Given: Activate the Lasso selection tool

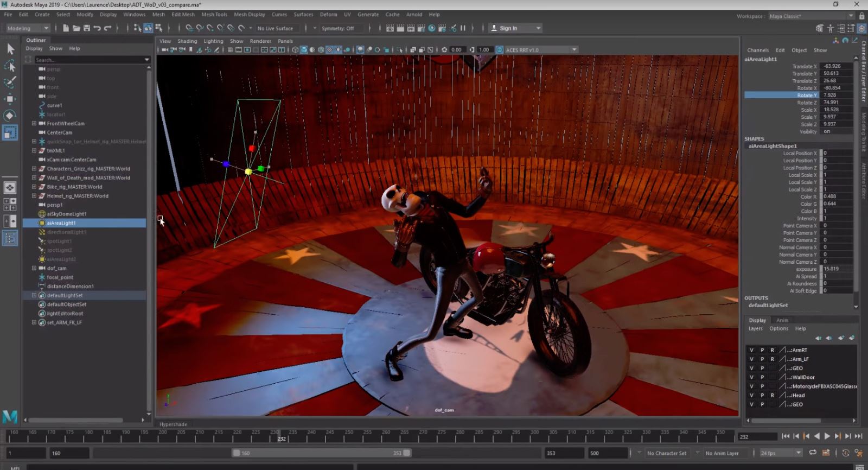Looking at the screenshot, I should [10, 66].
